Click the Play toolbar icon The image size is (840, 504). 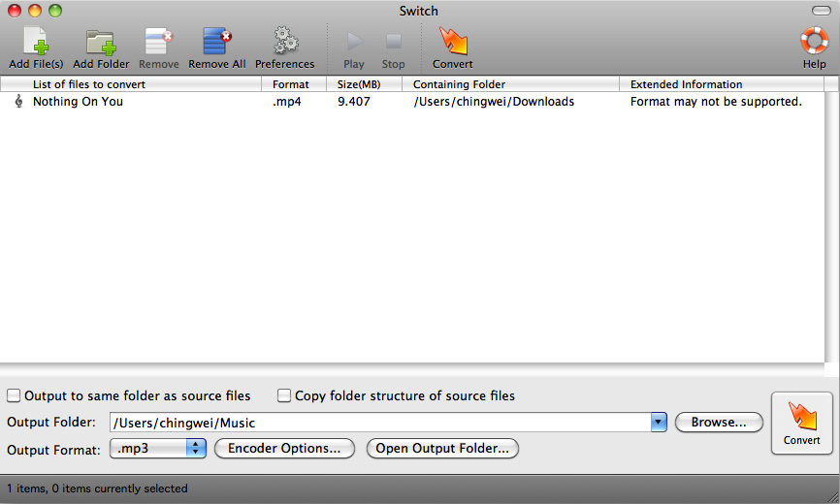pos(354,42)
